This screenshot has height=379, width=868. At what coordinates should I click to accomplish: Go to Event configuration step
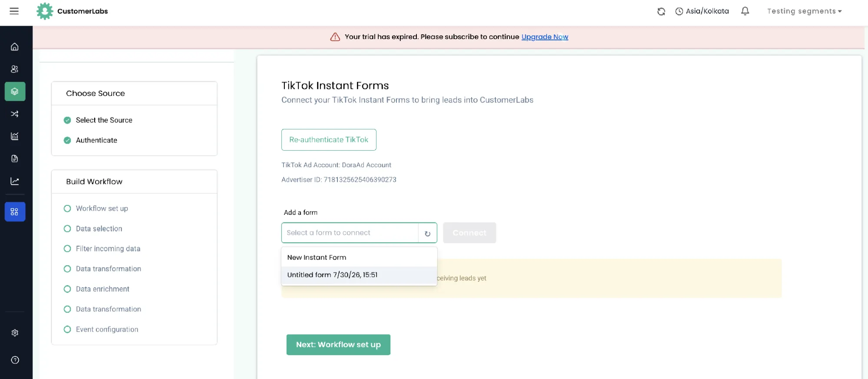[101, 330]
